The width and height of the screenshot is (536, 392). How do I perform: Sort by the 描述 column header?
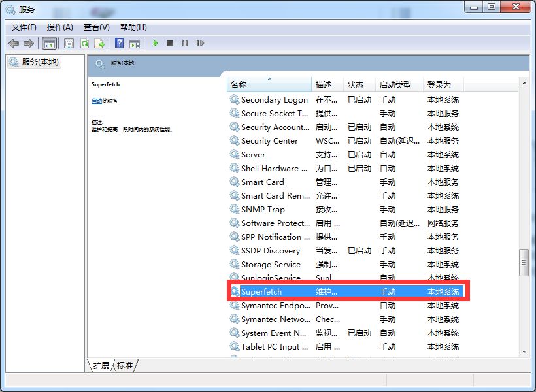(x=327, y=84)
